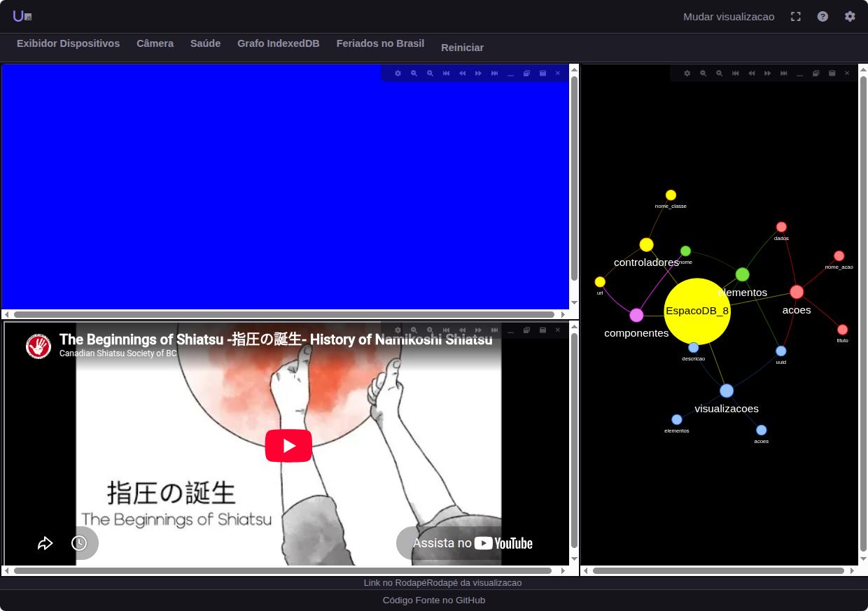The height and width of the screenshot is (611, 868).
Task: Open Saúde menu item
Action: click(x=205, y=43)
